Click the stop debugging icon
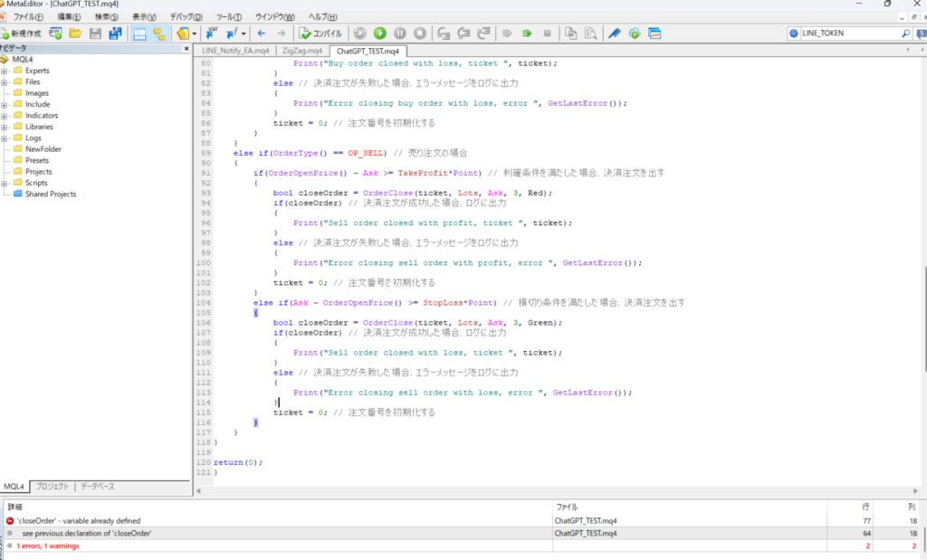Image resolution: width=927 pixels, height=560 pixels. click(x=420, y=33)
